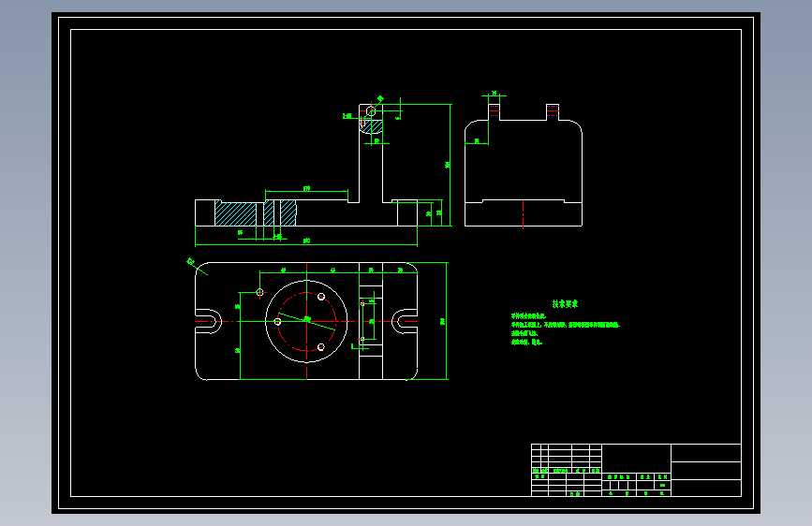Image resolution: width=812 pixels, height=526 pixels.
Task: Pick the upper-right small hole on bolt circle
Action: tap(321, 297)
